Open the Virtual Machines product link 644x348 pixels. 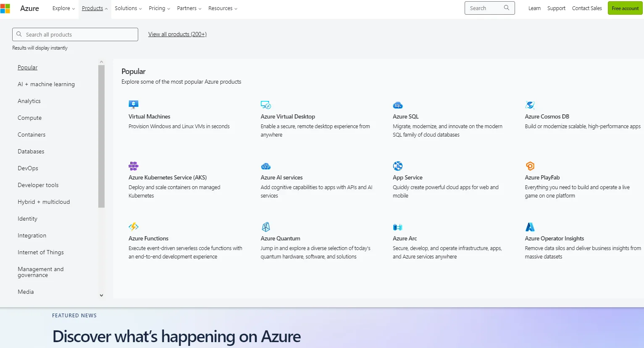[150, 116]
